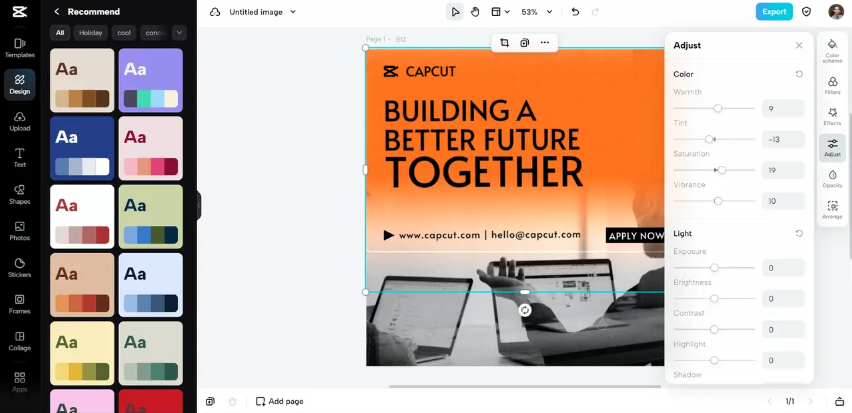852x413 pixels.
Task: Click the duplicate icon above image
Action: pos(524,42)
